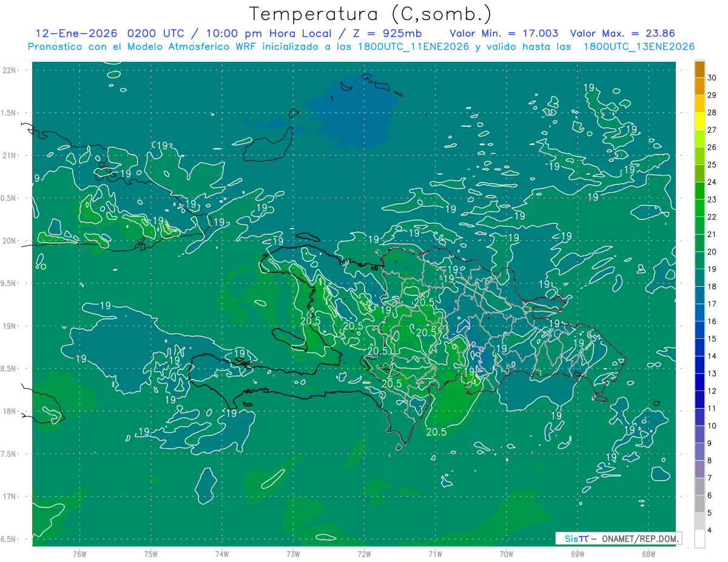Click the color bar segment between 17 and 18
The height and width of the screenshot is (562, 728).
coord(699,295)
